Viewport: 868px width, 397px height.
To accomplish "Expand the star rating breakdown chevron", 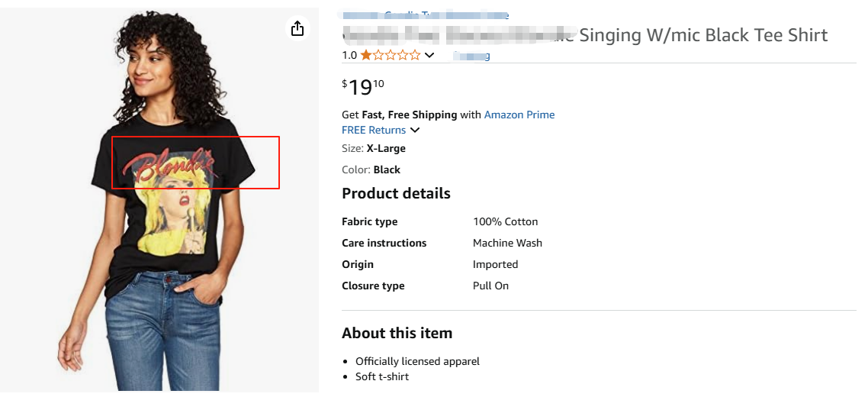I will coord(429,55).
